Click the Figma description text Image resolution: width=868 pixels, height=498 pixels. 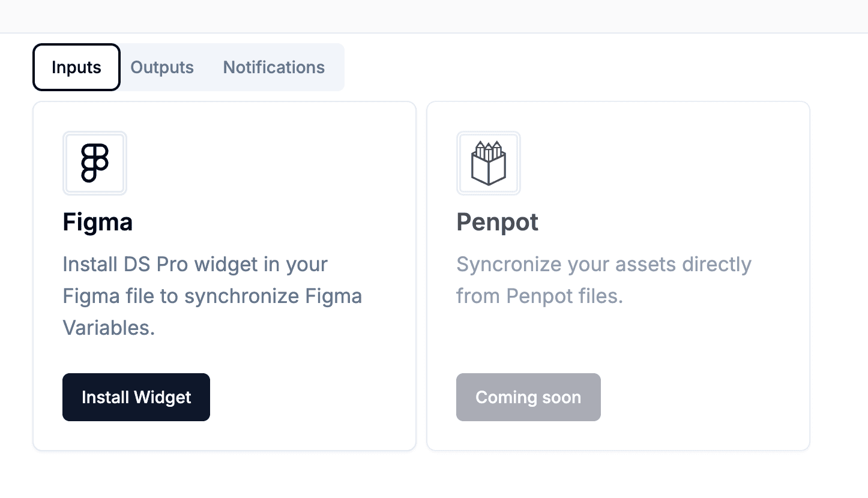click(x=212, y=295)
